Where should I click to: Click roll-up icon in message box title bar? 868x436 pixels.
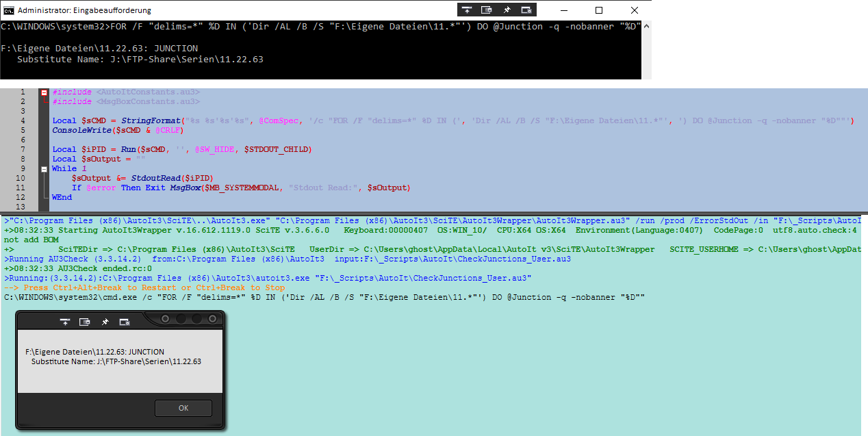(x=65, y=321)
